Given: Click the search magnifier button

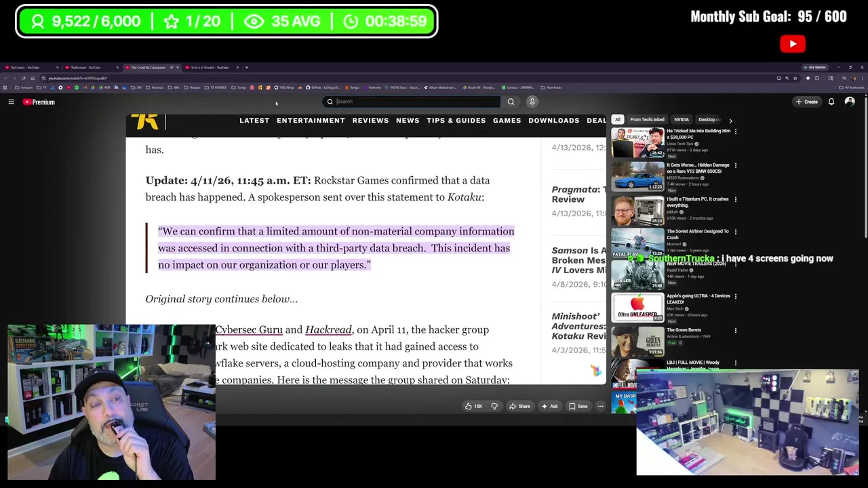Looking at the screenshot, I should 511,102.
